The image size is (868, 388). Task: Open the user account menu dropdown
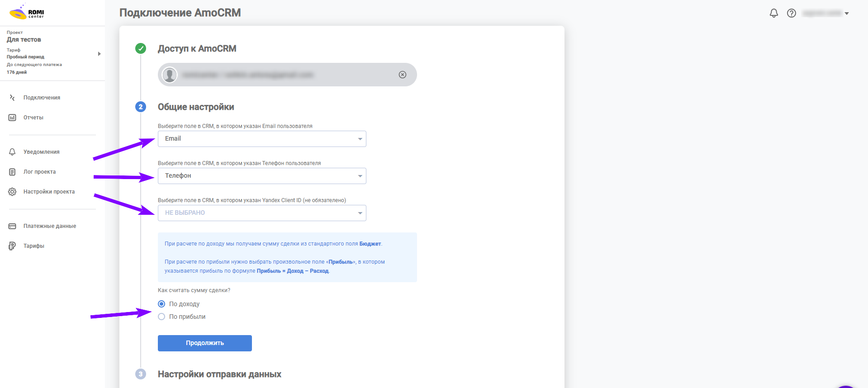coord(825,13)
